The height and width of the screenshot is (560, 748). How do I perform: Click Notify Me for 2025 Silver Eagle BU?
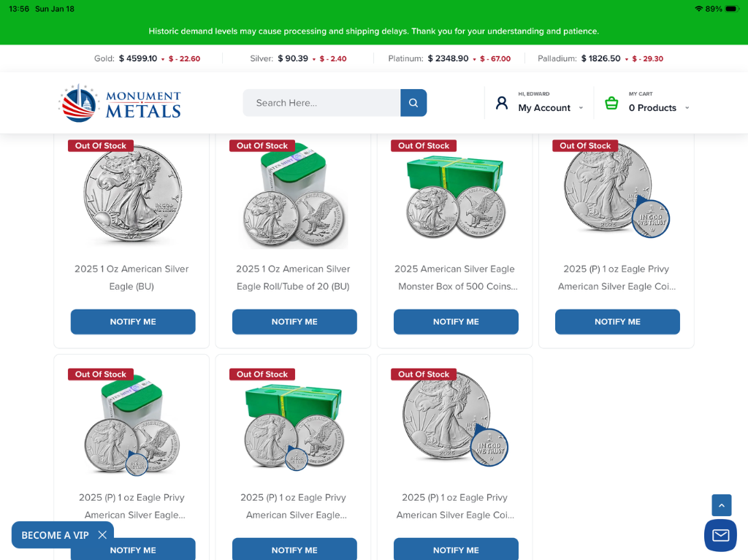click(133, 322)
